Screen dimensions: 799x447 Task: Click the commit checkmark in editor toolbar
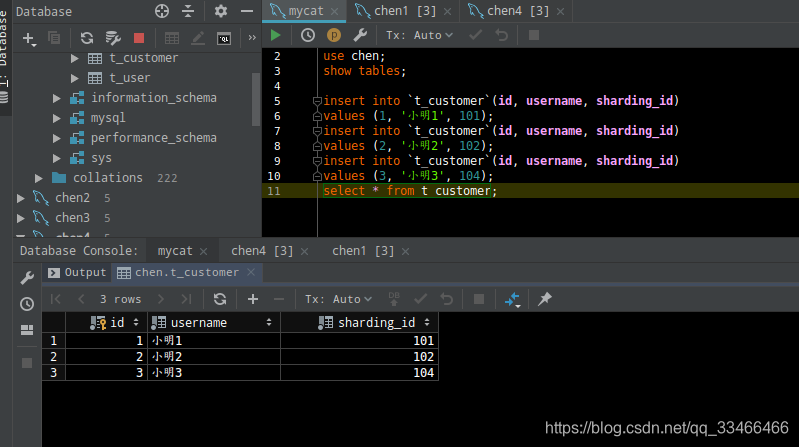[x=475, y=35]
